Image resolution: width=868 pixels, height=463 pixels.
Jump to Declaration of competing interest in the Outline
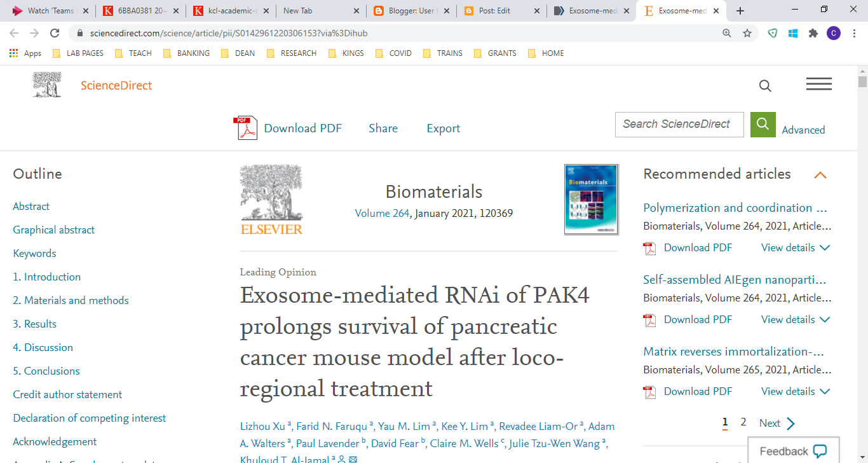coord(90,418)
